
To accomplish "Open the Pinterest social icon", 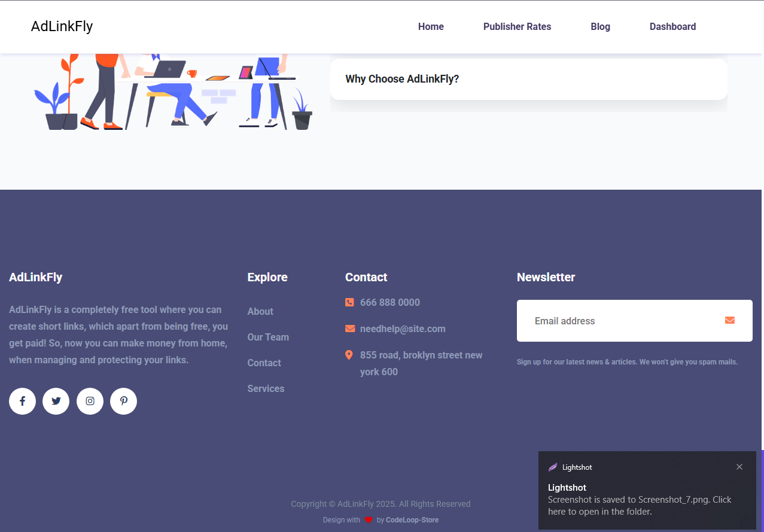I will (124, 401).
